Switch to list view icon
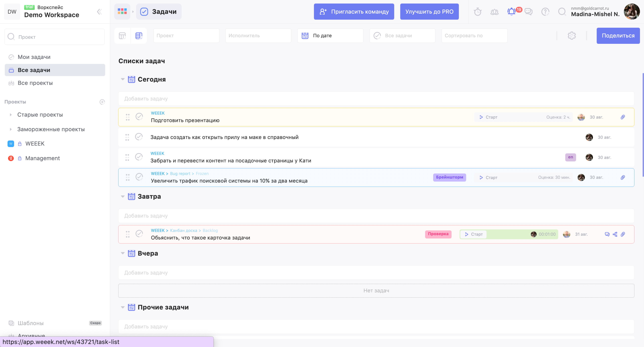 click(x=139, y=36)
